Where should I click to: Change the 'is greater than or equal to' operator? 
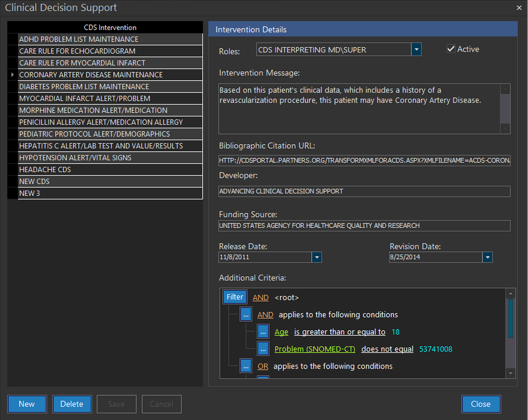[x=339, y=332]
